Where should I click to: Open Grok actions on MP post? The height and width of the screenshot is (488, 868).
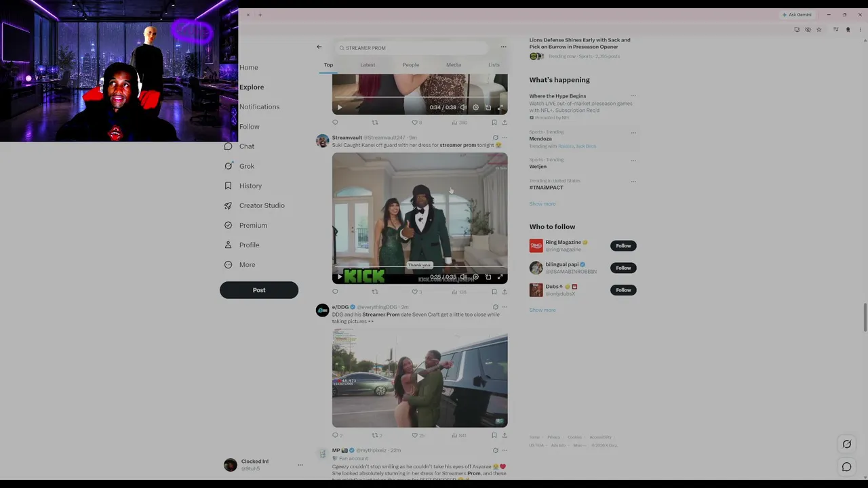coord(495,450)
